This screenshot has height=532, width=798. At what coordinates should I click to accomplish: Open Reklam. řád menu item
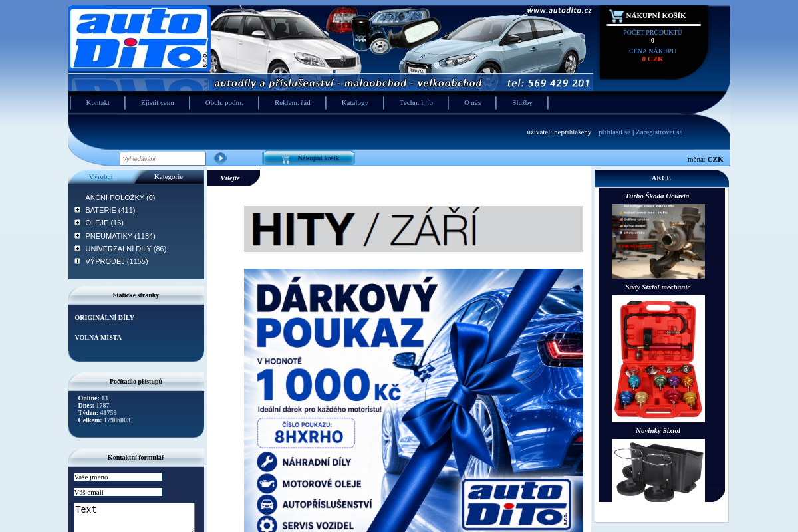(293, 102)
